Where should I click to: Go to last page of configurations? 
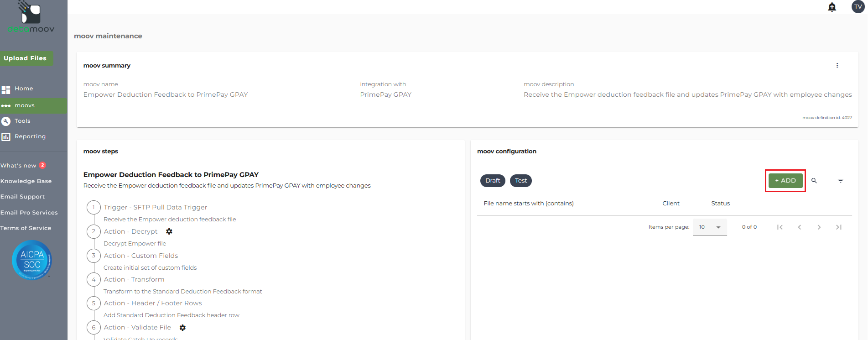click(839, 227)
